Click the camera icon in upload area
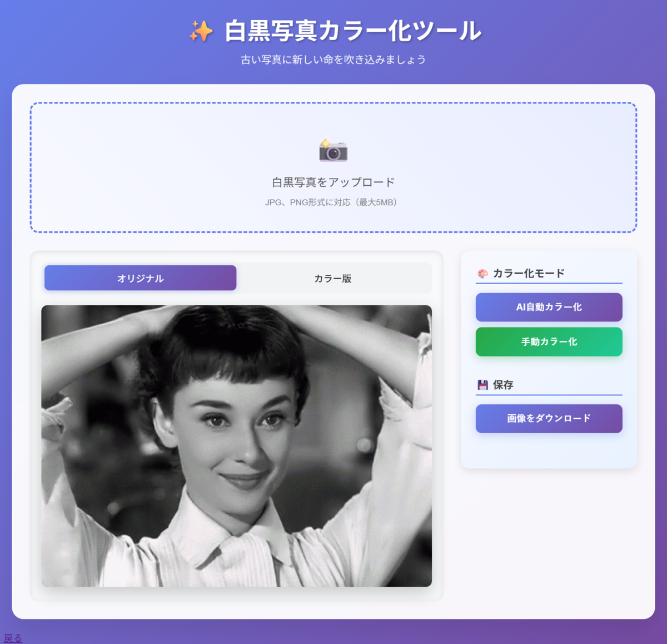 [333, 150]
